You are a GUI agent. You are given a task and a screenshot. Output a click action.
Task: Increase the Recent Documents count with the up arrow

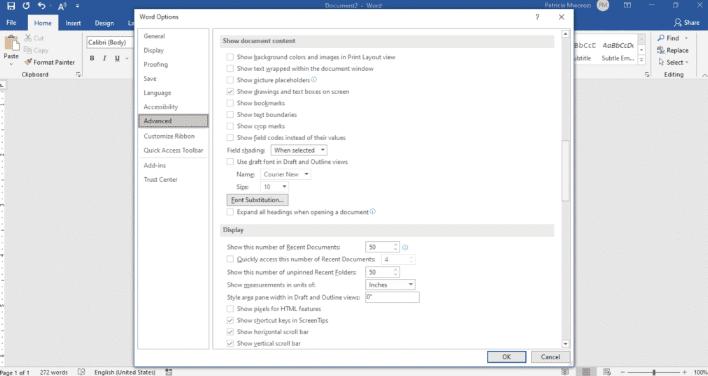pyautogui.click(x=396, y=245)
